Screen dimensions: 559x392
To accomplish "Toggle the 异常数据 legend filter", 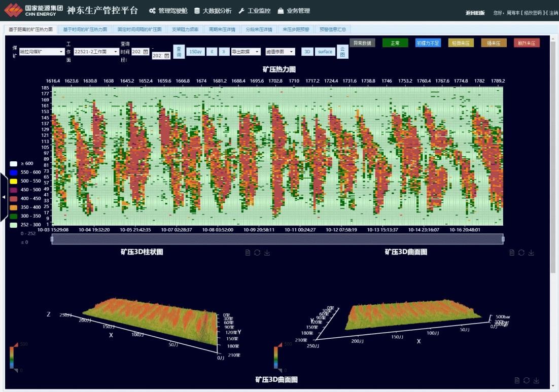I will [x=362, y=43].
